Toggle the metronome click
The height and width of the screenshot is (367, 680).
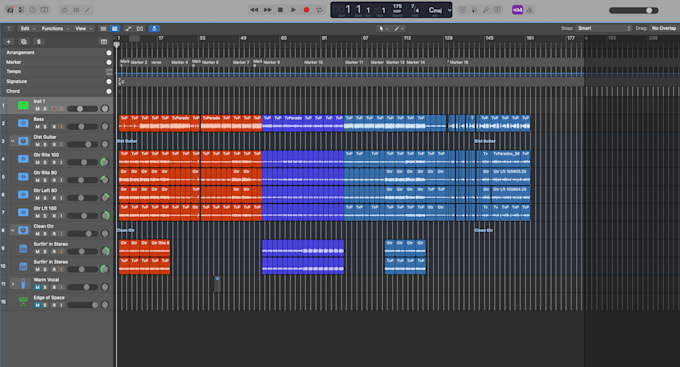[530, 10]
